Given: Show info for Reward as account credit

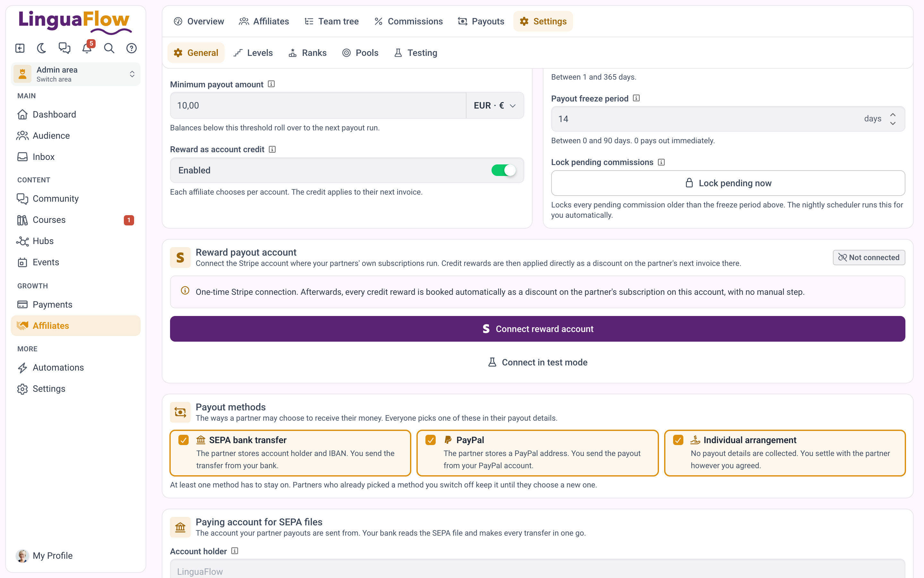Looking at the screenshot, I should point(272,149).
